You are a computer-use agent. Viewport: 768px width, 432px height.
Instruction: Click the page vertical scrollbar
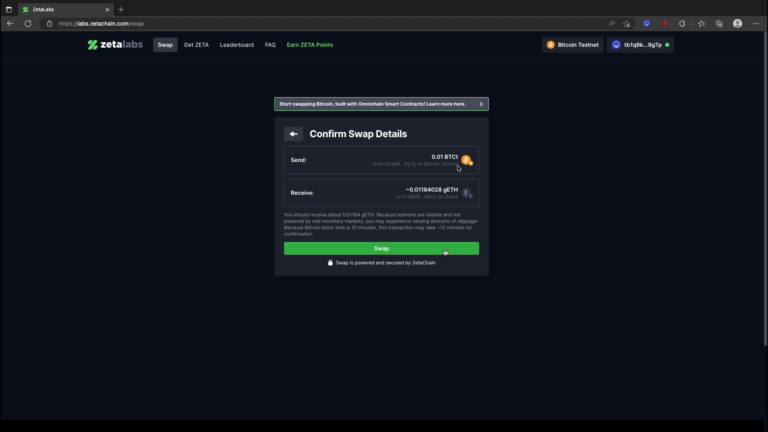pyautogui.click(x=766, y=189)
